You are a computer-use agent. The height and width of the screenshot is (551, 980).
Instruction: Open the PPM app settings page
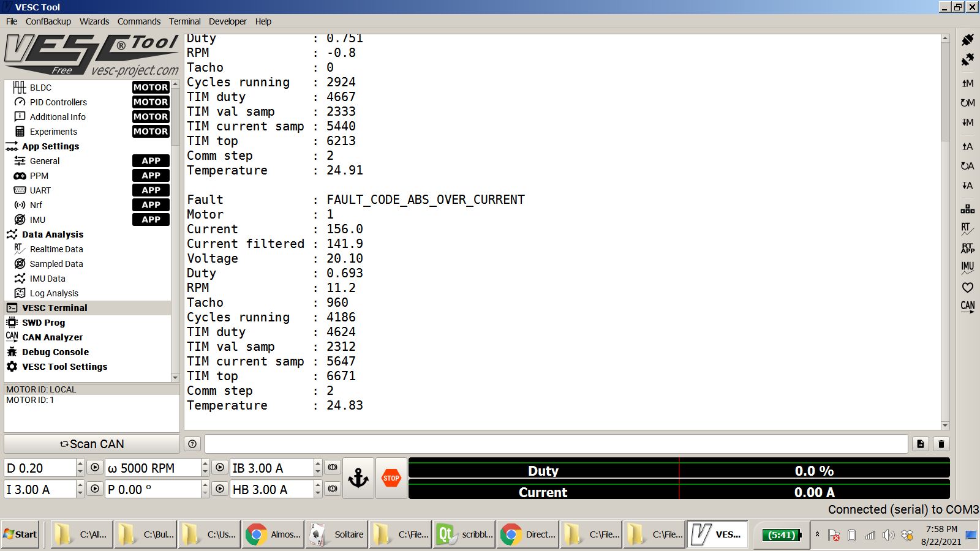88,176
